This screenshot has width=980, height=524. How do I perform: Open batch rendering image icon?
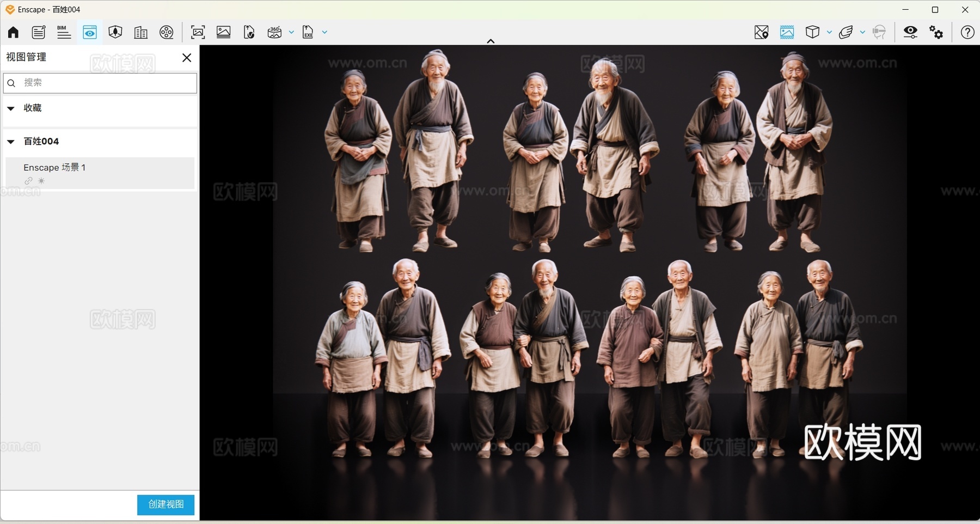tap(224, 32)
